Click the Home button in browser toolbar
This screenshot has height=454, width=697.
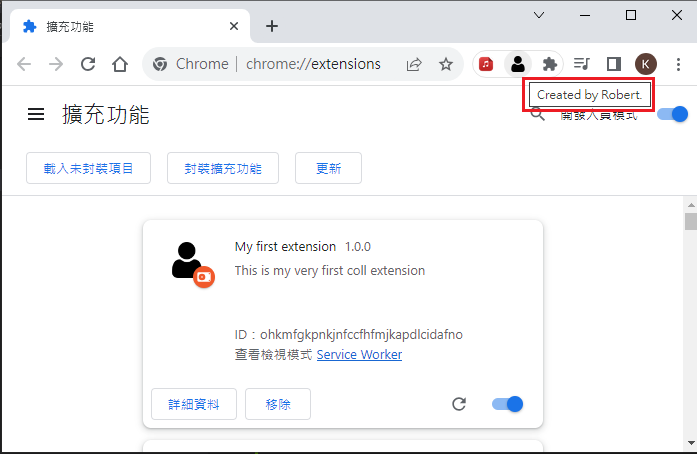click(x=120, y=64)
